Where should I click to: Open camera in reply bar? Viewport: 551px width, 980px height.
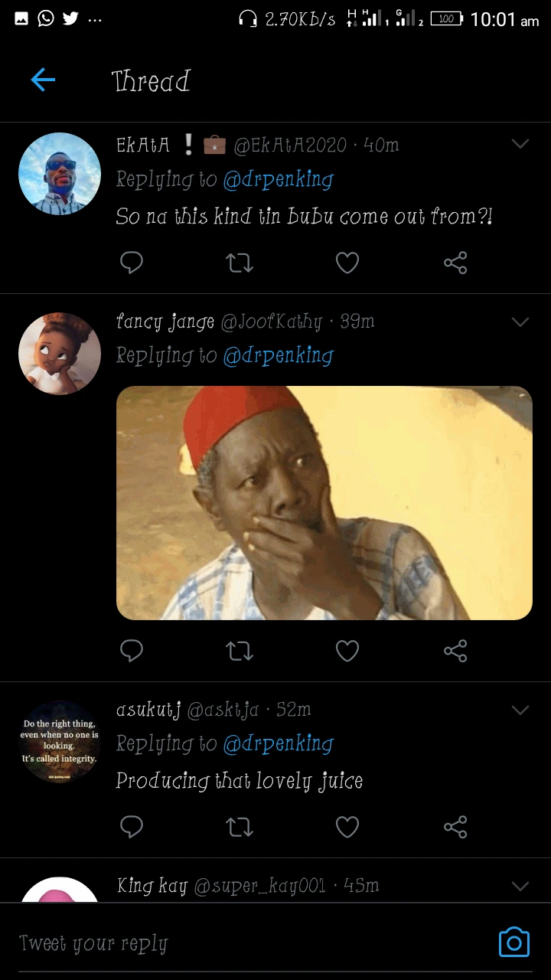coord(514,942)
